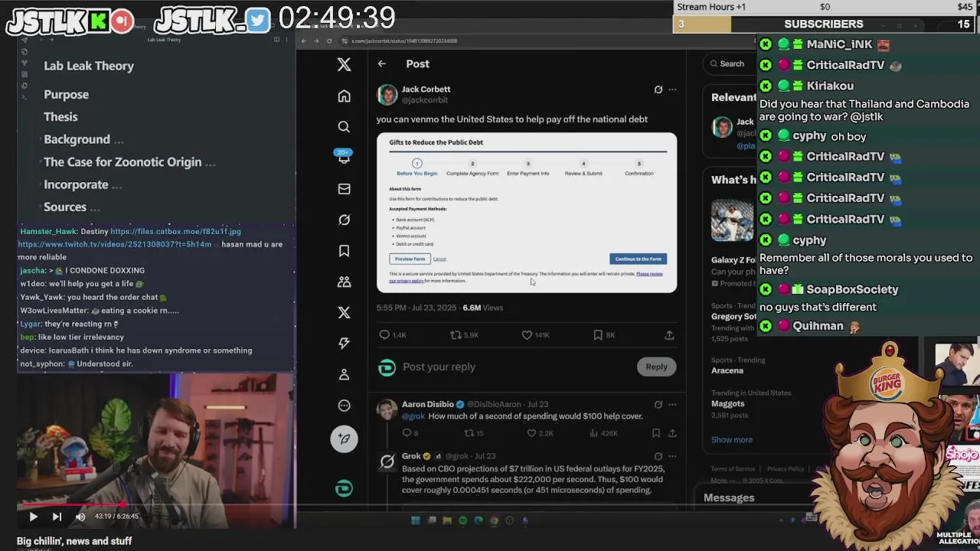Image resolution: width=980 pixels, height=551 pixels.
Task: Open Obsidian graph view ribbon icon
Action: point(24,64)
